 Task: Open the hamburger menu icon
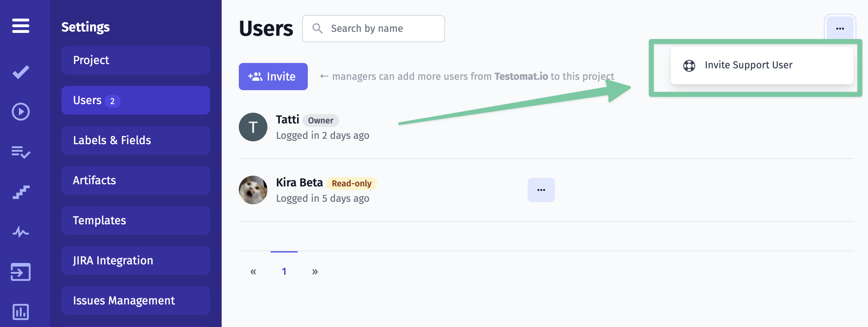click(x=21, y=26)
